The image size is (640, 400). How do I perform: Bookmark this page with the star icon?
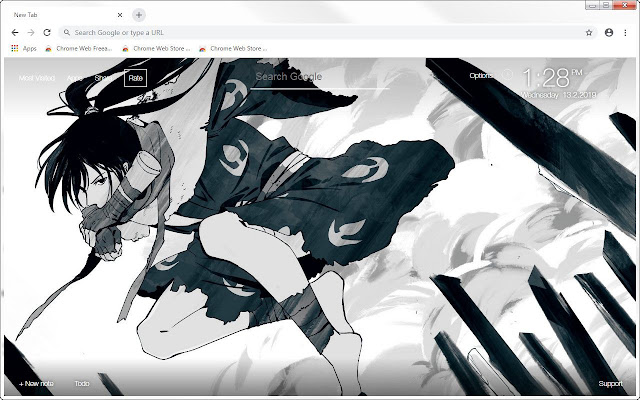coord(589,33)
